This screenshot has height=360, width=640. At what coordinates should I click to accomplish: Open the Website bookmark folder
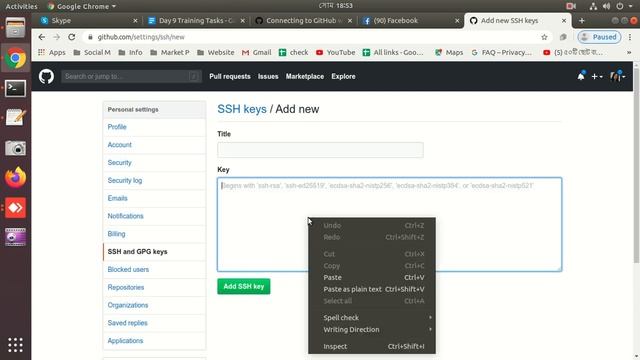coord(216,52)
